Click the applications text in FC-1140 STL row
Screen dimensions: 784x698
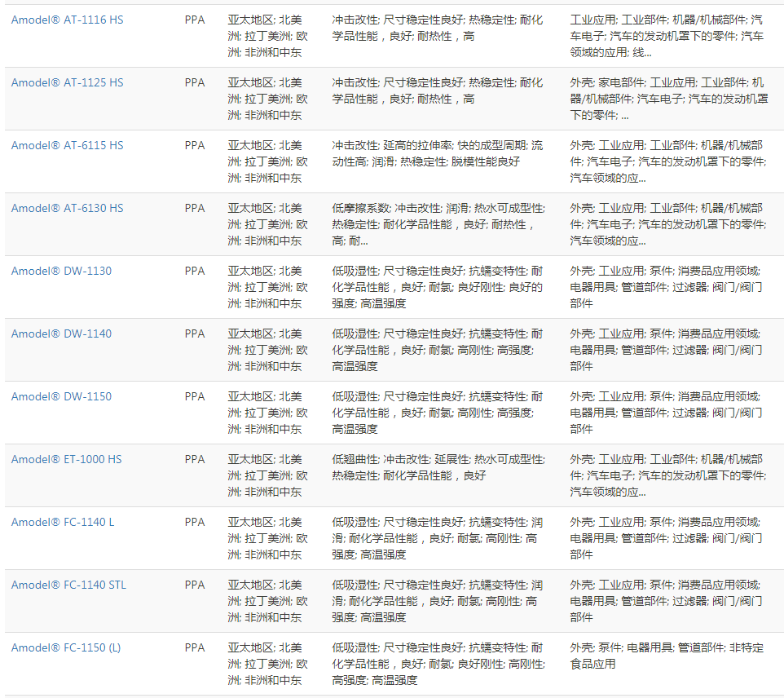666,601
